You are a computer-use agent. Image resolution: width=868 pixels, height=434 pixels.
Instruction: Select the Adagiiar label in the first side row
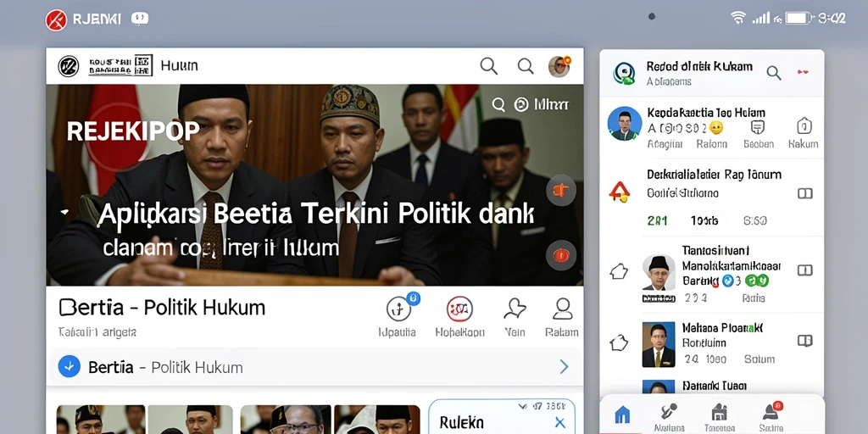(x=665, y=144)
